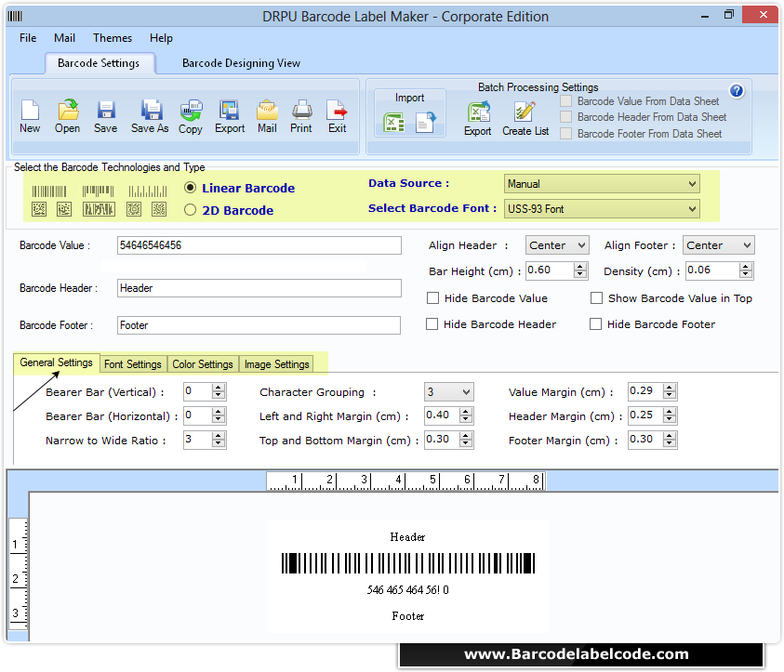Select the 2D Barcode radio button

[190, 210]
